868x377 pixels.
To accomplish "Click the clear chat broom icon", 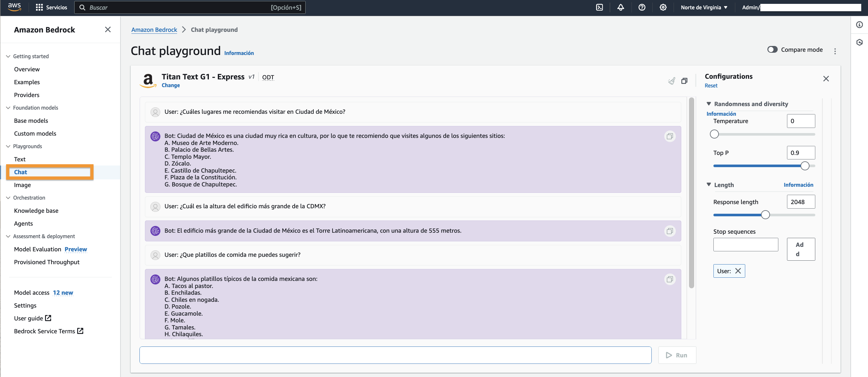I will click(x=672, y=81).
